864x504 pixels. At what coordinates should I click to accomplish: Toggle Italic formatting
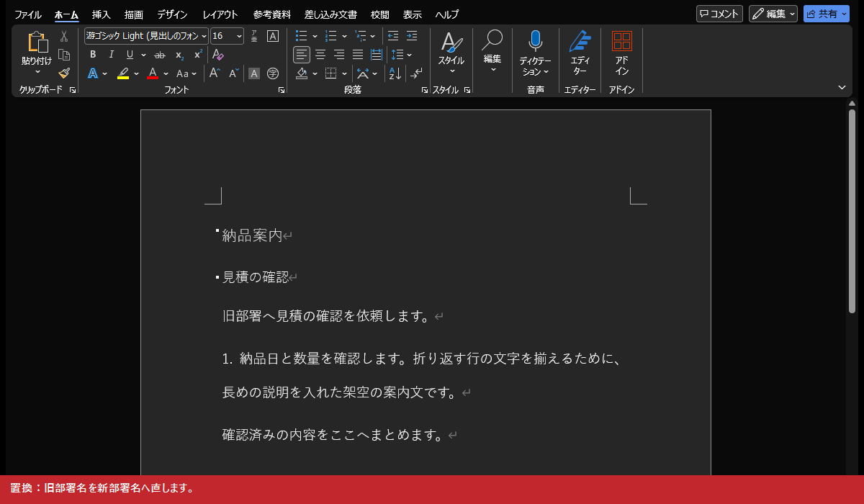click(111, 55)
